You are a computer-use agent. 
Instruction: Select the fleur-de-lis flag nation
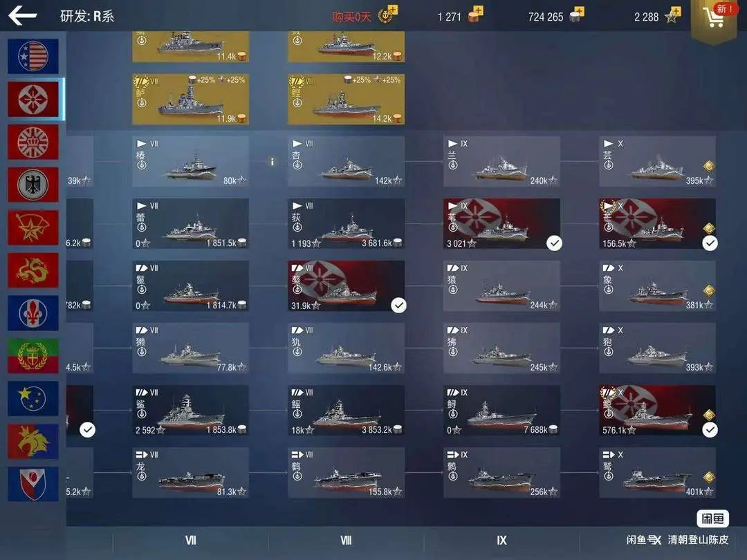33,313
